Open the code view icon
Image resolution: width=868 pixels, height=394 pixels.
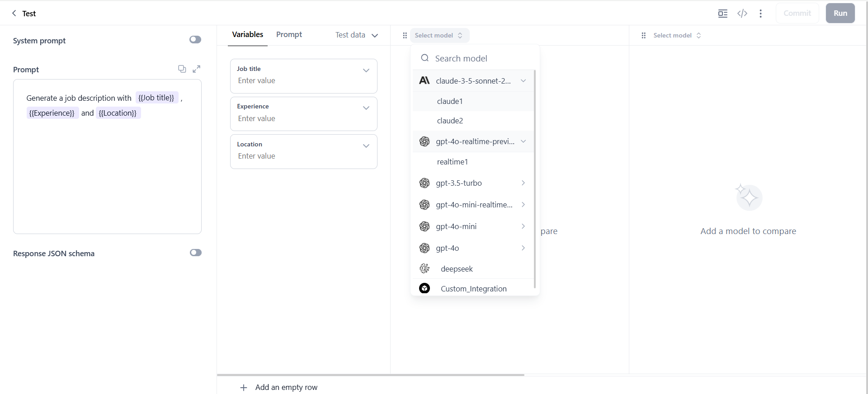tap(742, 13)
